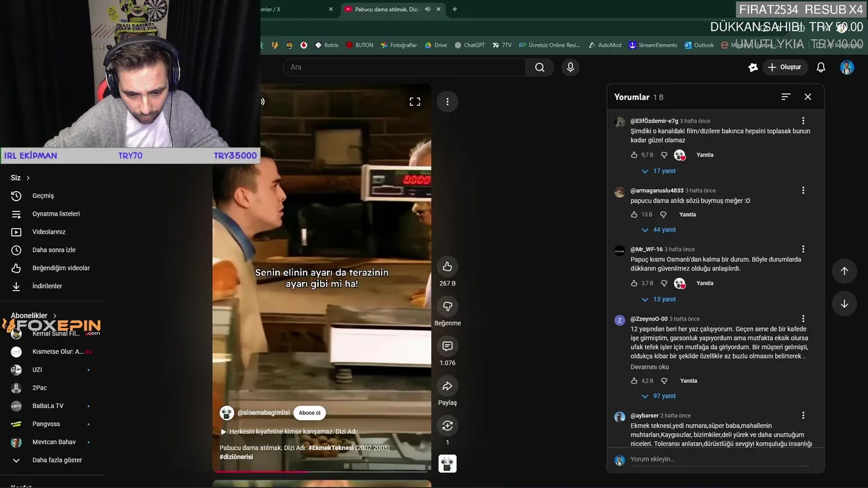Click the Beğenme dislike button on the short

point(448,306)
